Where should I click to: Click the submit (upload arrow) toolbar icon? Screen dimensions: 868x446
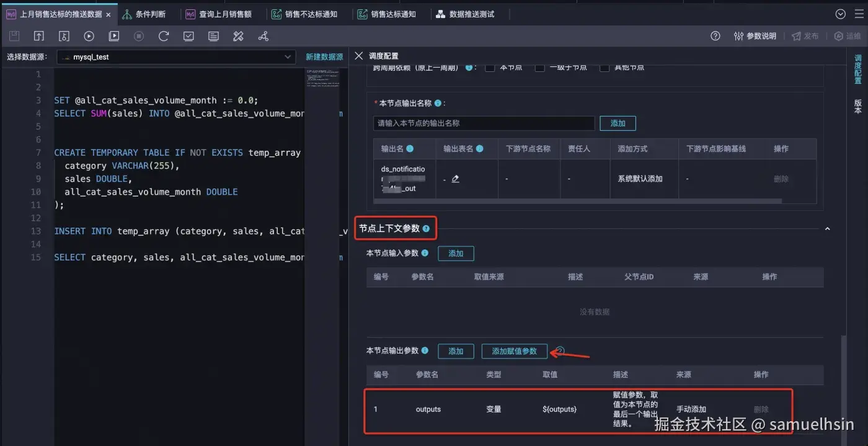[x=39, y=36]
